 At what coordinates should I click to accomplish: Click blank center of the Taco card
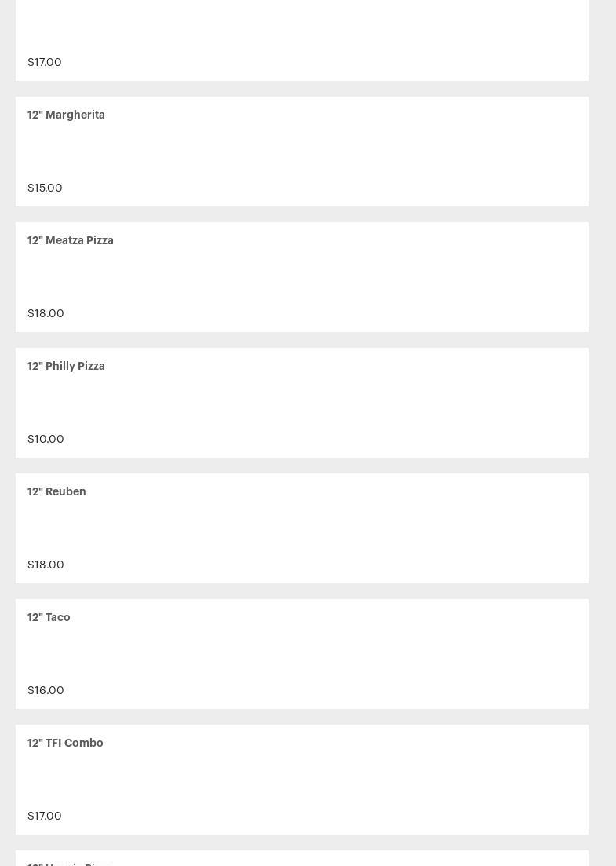click(302, 654)
